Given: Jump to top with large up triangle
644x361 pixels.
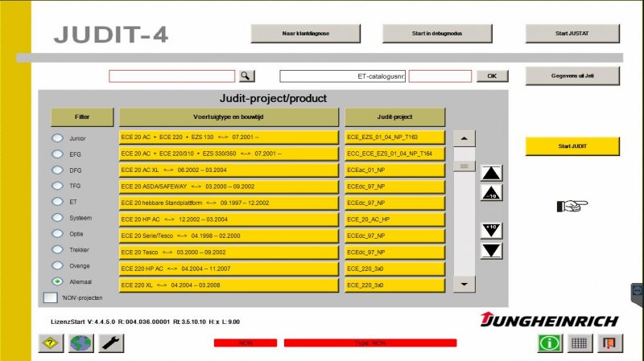Looking at the screenshot, I should [491, 173].
